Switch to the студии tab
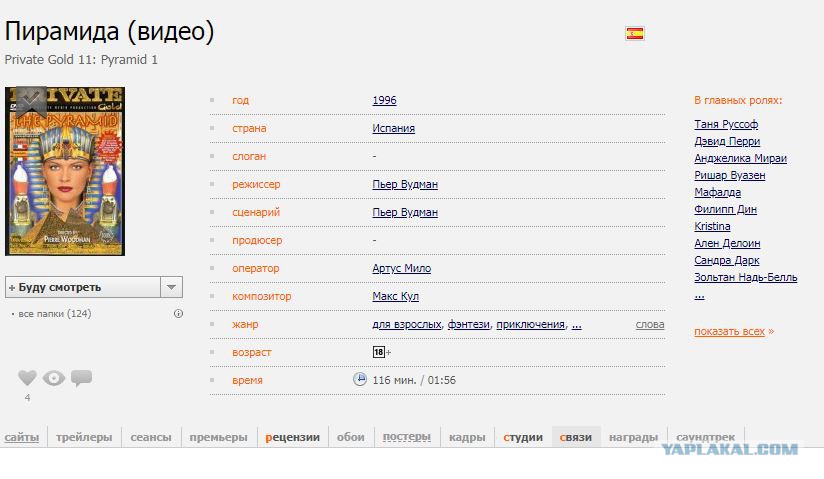This screenshot has height=479, width=824. (523, 437)
